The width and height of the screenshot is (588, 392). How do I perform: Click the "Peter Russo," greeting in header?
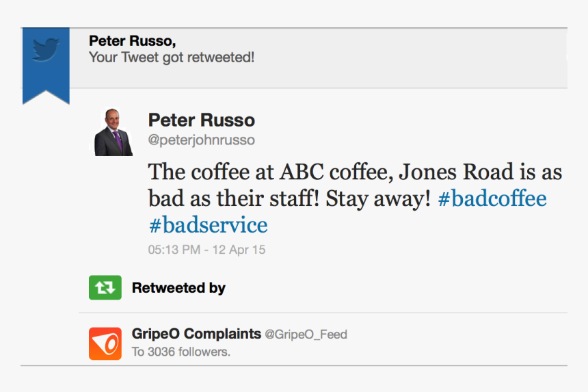coord(127,41)
